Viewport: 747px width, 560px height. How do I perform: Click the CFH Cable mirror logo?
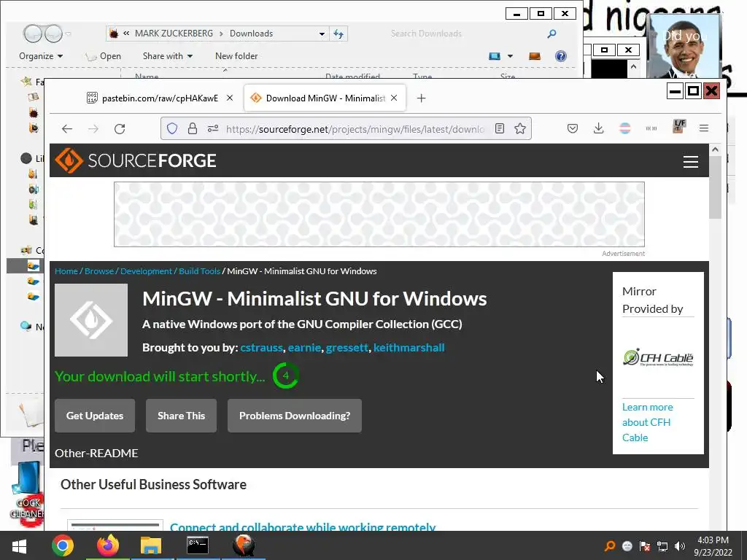[658, 357]
